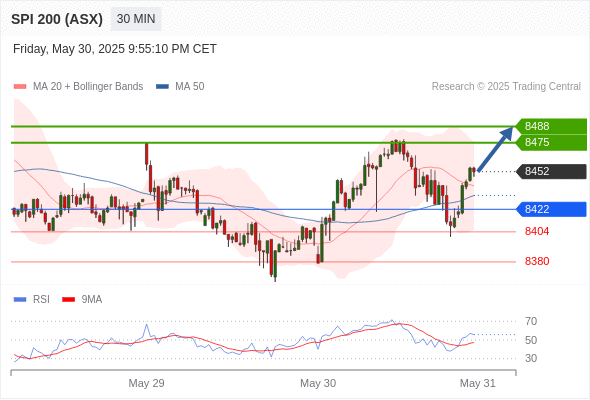Toggle the MA 50 legend entry
This screenshot has width=590, height=400.
point(180,87)
